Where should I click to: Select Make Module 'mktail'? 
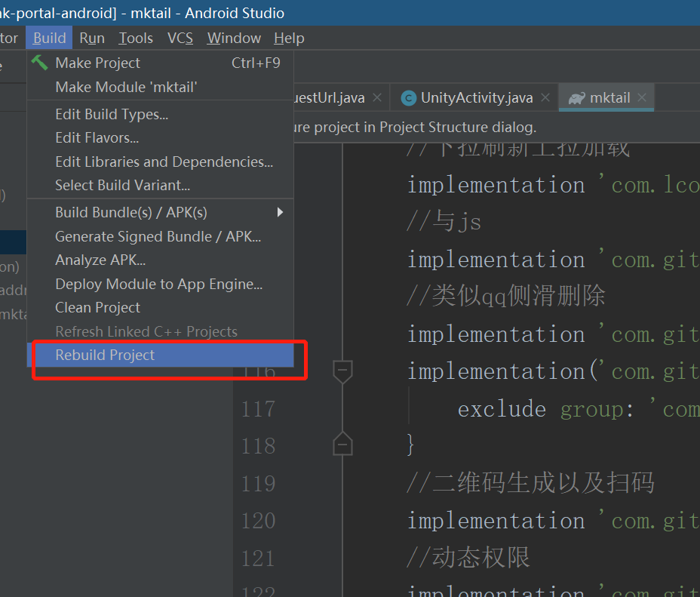coord(160,87)
